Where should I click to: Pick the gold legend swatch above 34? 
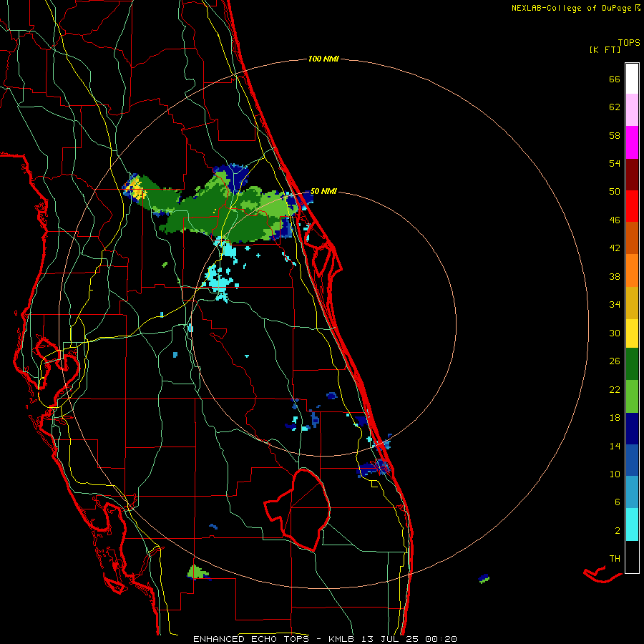coord(632,303)
